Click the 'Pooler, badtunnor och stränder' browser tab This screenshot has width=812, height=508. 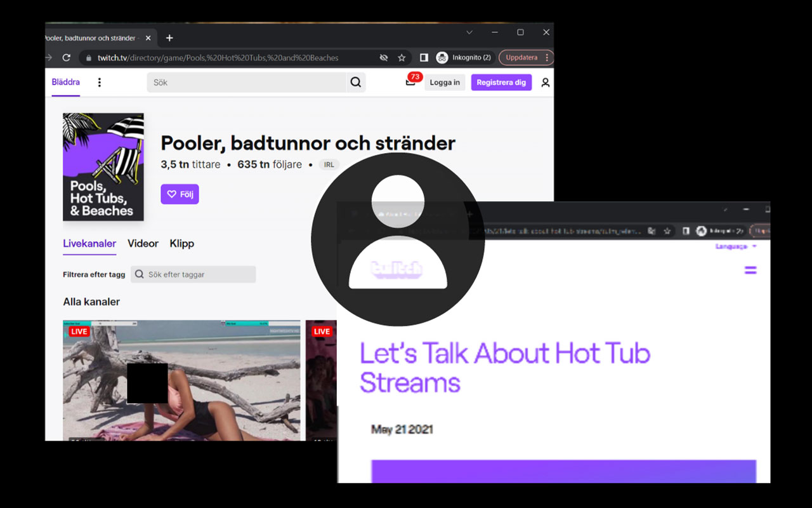pyautogui.click(x=95, y=38)
